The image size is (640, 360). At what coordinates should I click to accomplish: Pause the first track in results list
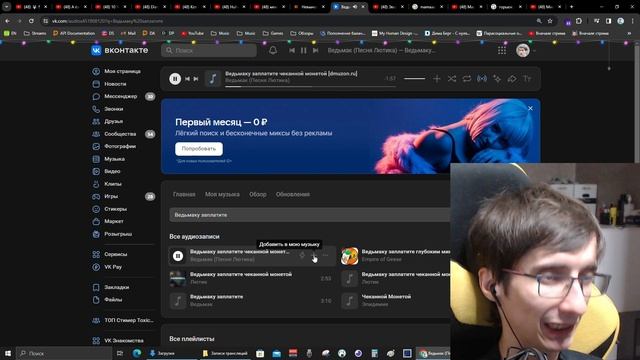pyautogui.click(x=178, y=256)
